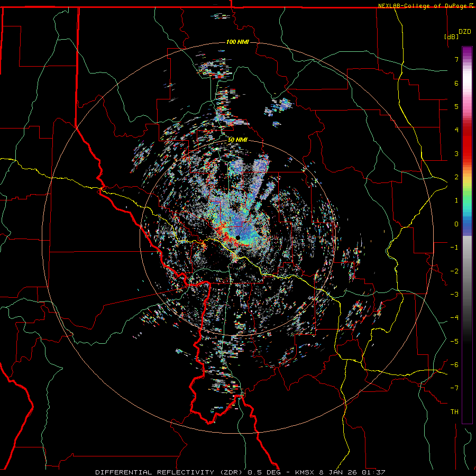Screen dimensions: 476x476
Task: Click the "-6" tick label on color scale
Action: [x=454, y=365]
